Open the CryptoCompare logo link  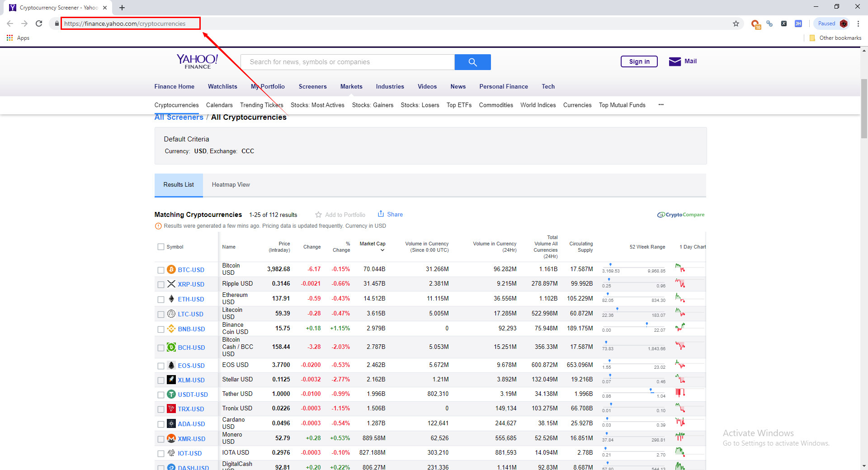pyautogui.click(x=681, y=215)
